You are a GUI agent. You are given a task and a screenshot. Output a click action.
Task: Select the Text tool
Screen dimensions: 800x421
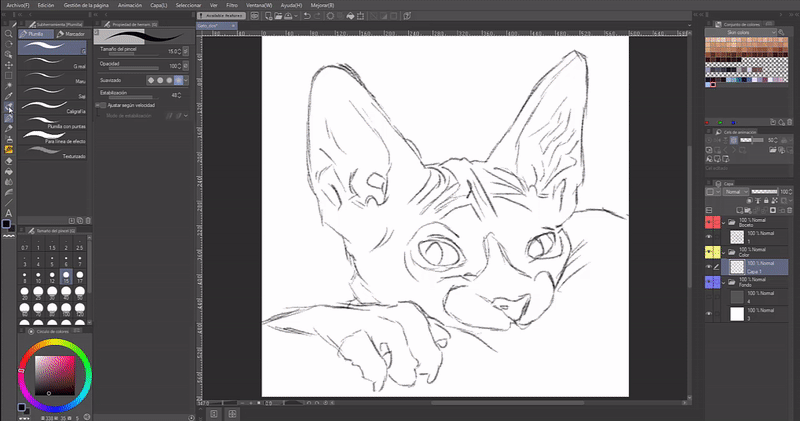(9, 213)
